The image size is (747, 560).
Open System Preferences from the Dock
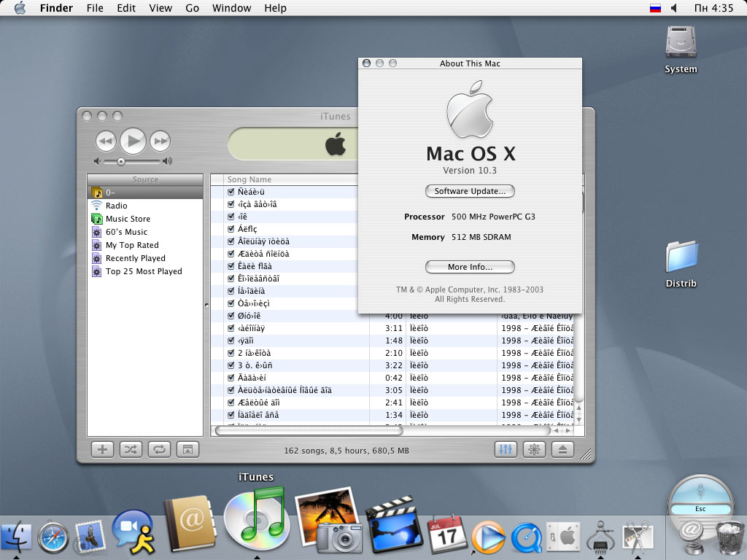pyautogui.click(x=564, y=537)
